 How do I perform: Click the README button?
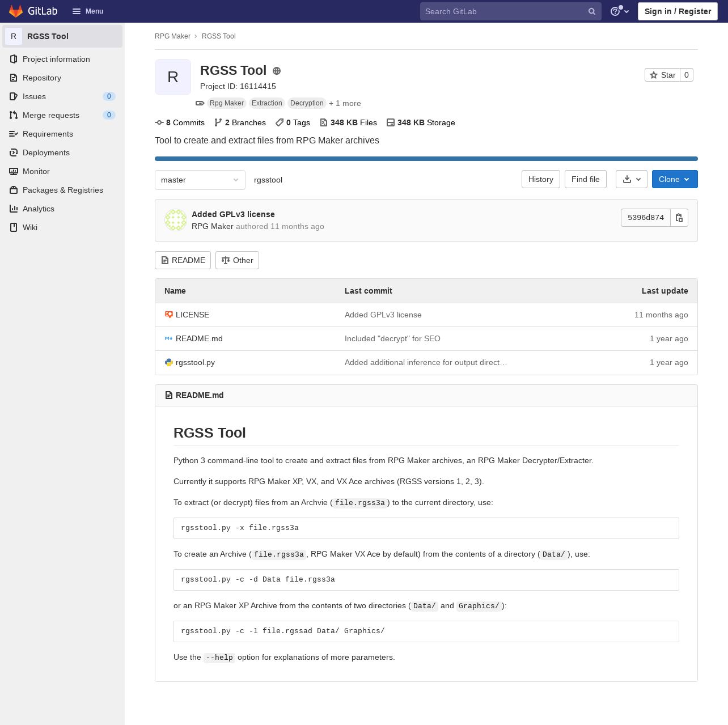point(183,260)
